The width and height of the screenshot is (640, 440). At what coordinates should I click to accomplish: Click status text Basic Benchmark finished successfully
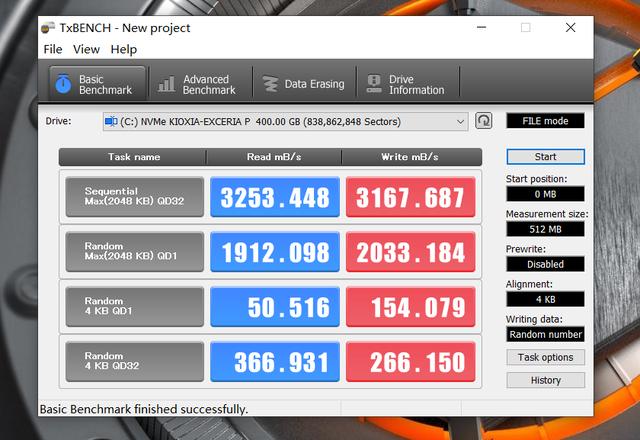click(x=144, y=409)
